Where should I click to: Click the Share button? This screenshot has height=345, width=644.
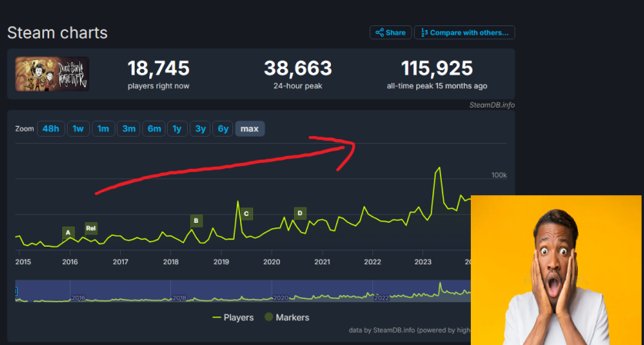(x=391, y=32)
